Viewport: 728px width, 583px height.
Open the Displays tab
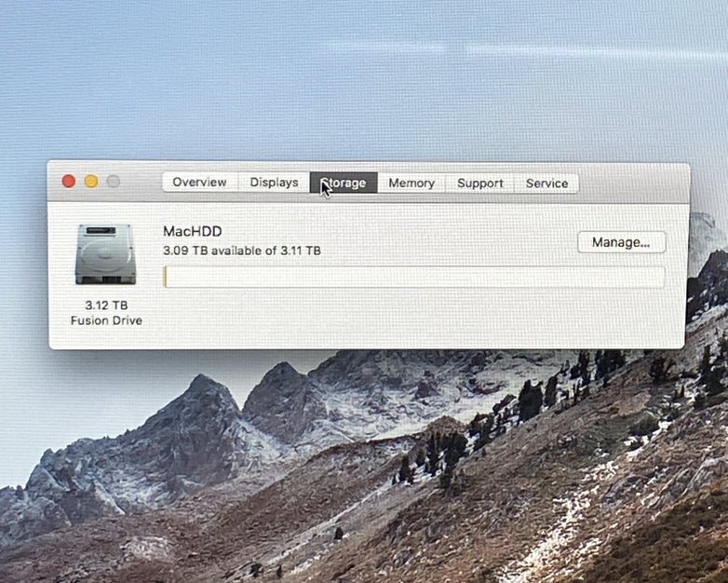pos(274,183)
